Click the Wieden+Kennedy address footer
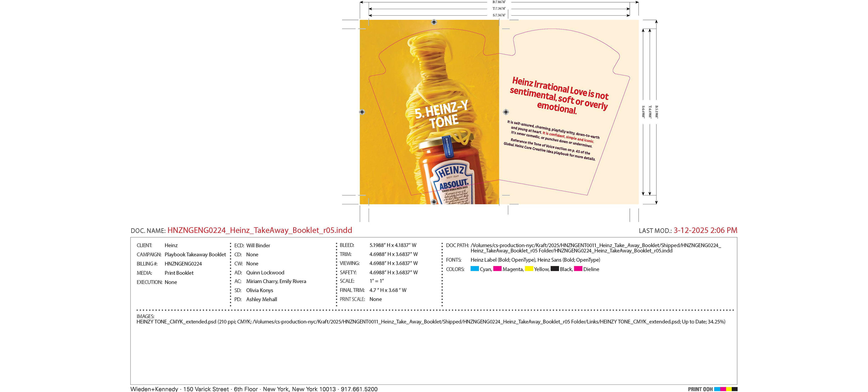 tap(254, 389)
